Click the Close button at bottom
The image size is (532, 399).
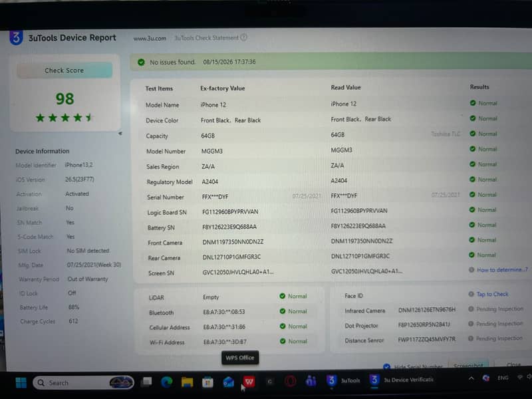point(513,364)
